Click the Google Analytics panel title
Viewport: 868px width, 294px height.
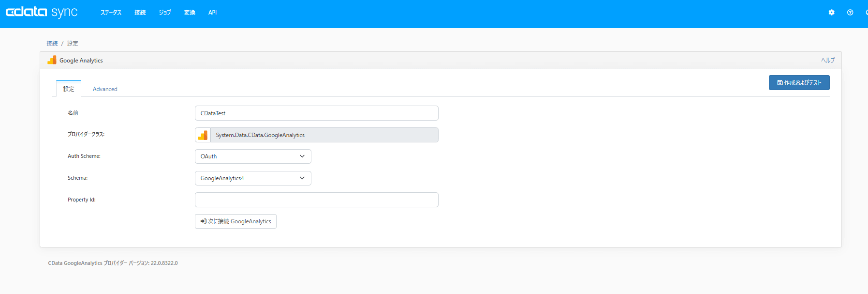pos(81,61)
